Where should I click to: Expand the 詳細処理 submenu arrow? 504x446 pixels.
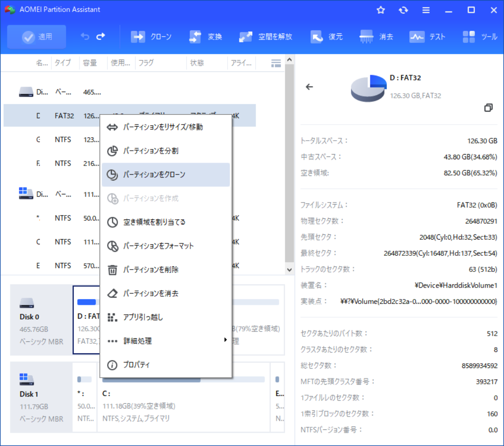click(225, 339)
